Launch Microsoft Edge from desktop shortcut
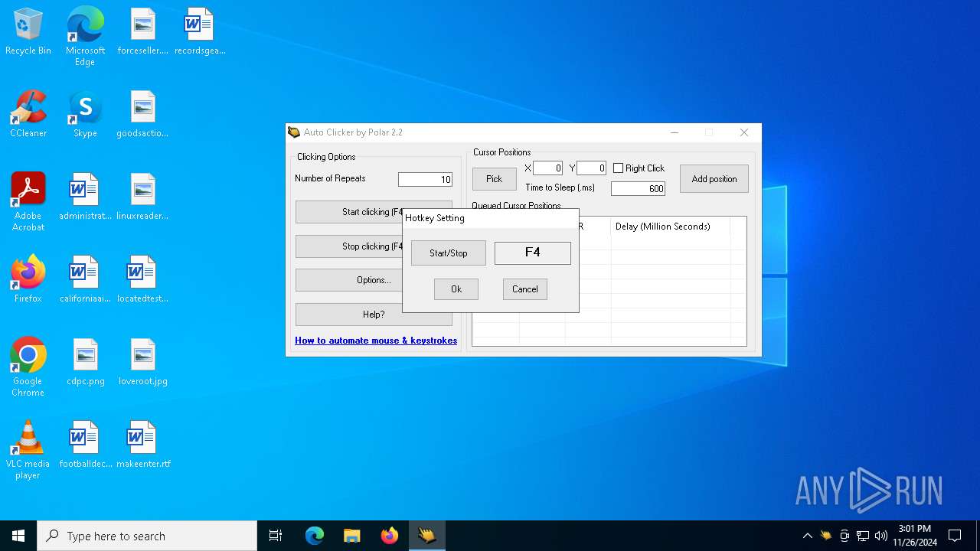Image resolution: width=980 pixels, height=551 pixels. click(85, 37)
